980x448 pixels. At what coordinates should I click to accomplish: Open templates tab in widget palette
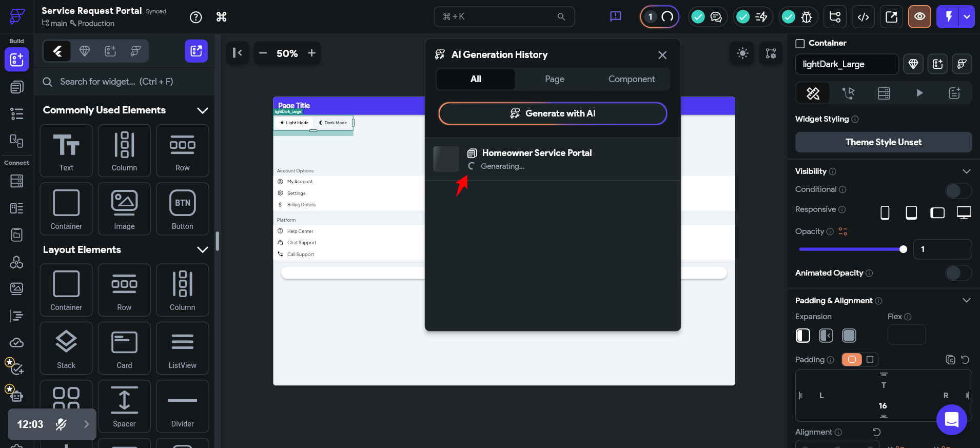coord(136,51)
